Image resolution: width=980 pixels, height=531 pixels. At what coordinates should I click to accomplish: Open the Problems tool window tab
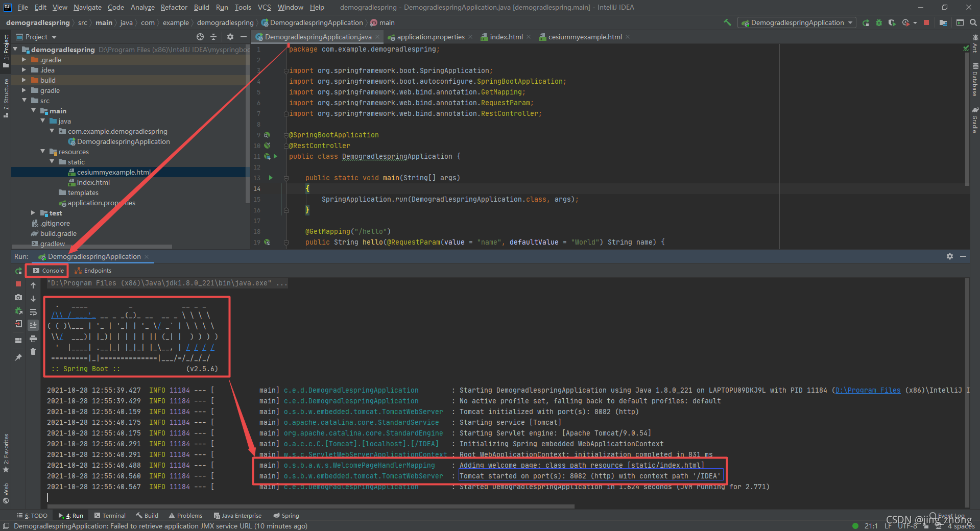pyautogui.click(x=185, y=516)
